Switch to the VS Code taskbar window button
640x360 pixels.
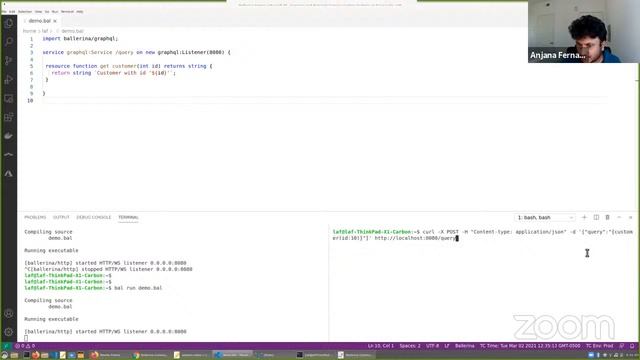233,355
